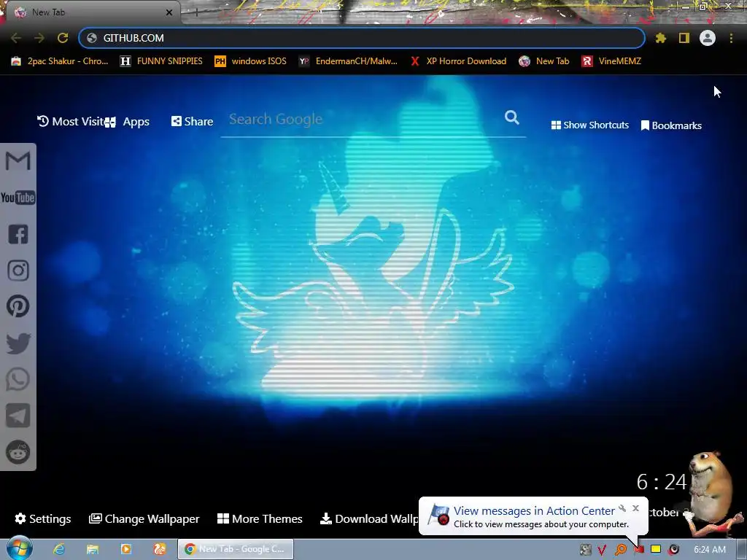
Task: Open Pinterest sidebar icon
Action: click(x=18, y=306)
